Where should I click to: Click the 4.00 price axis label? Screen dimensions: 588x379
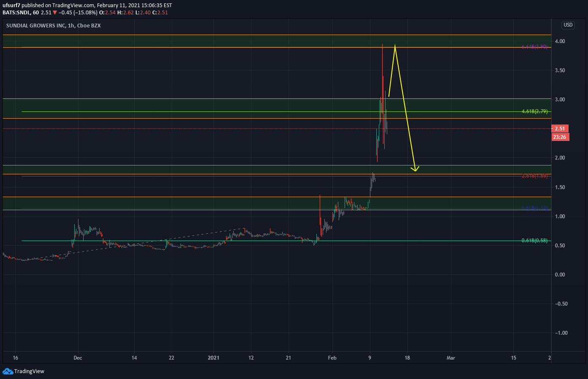tap(560, 41)
